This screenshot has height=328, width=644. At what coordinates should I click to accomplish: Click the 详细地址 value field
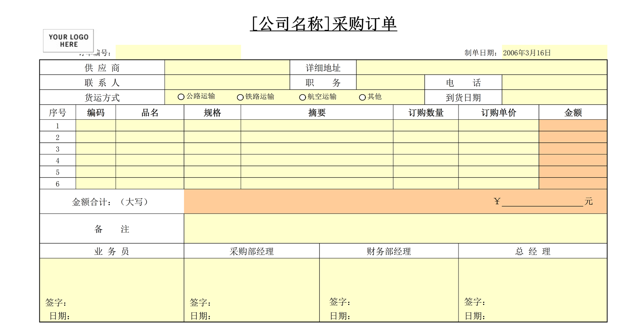[x=482, y=68]
